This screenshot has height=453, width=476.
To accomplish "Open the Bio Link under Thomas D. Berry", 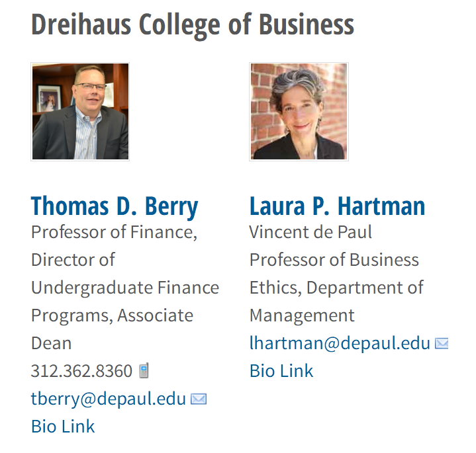I will pyautogui.click(x=63, y=427).
